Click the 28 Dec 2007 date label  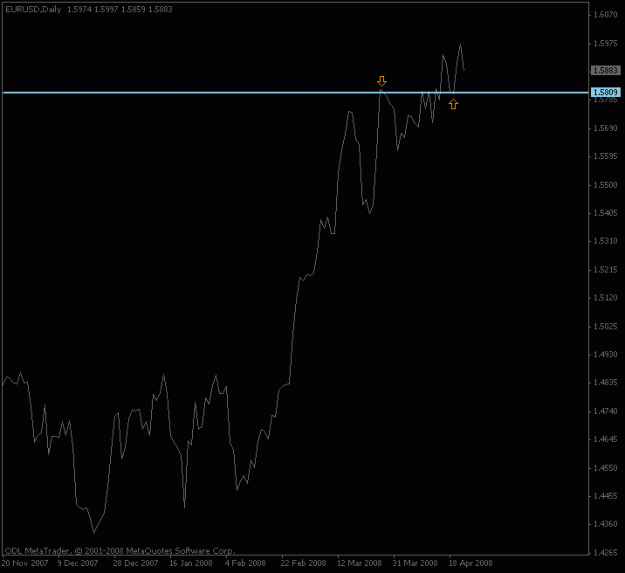pos(136,563)
